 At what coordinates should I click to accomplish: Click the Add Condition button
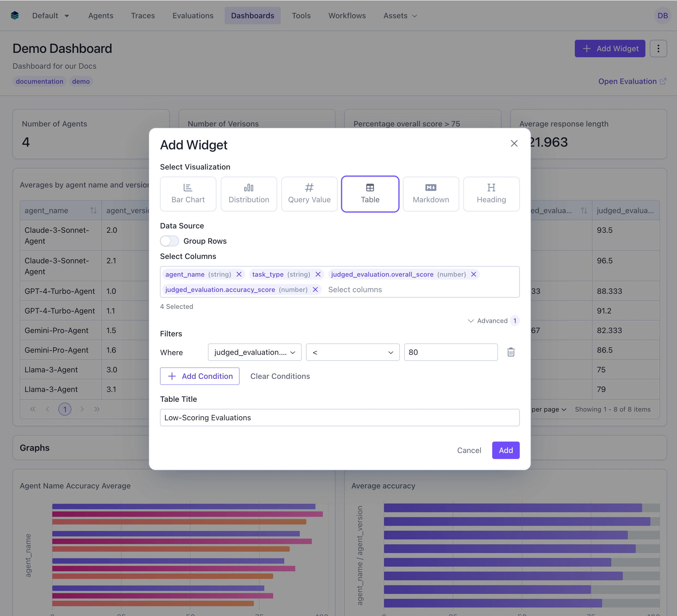[x=200, y=376]
